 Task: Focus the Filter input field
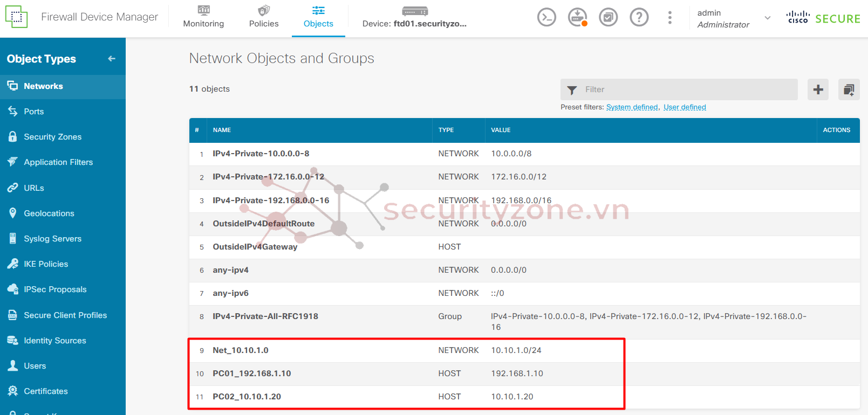click(679, 89)
